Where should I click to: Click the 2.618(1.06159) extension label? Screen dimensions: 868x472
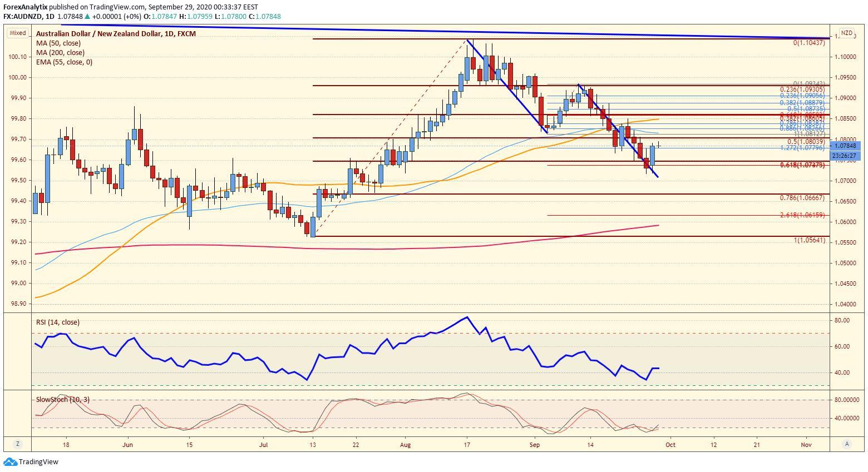pos(802,215)
